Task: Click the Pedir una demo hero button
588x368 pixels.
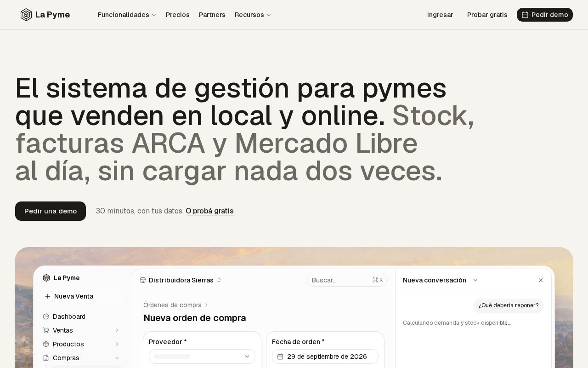Action: (x=51, y=211)
